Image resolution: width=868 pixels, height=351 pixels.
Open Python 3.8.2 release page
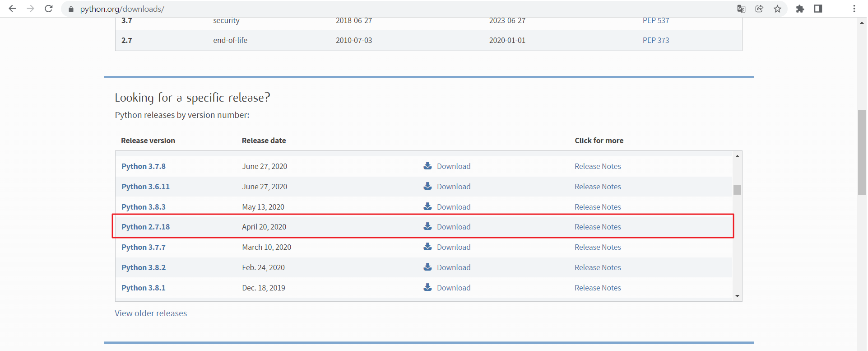coord(144,267)
